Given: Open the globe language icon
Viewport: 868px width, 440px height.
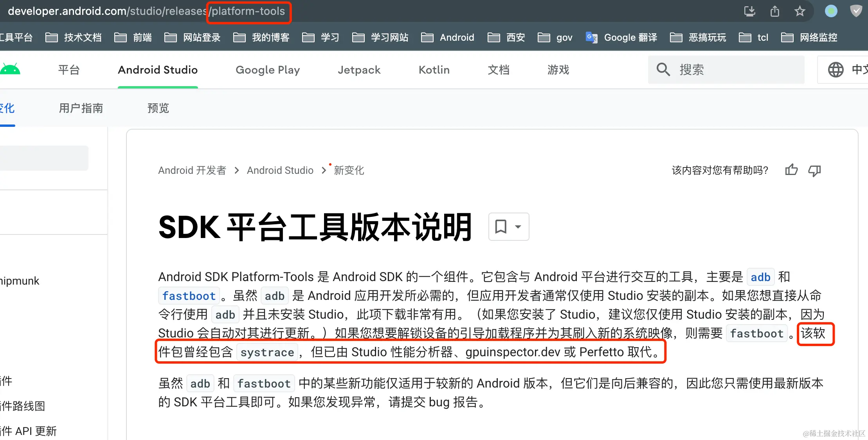Looking at the screenshot, I should [836, 70].
